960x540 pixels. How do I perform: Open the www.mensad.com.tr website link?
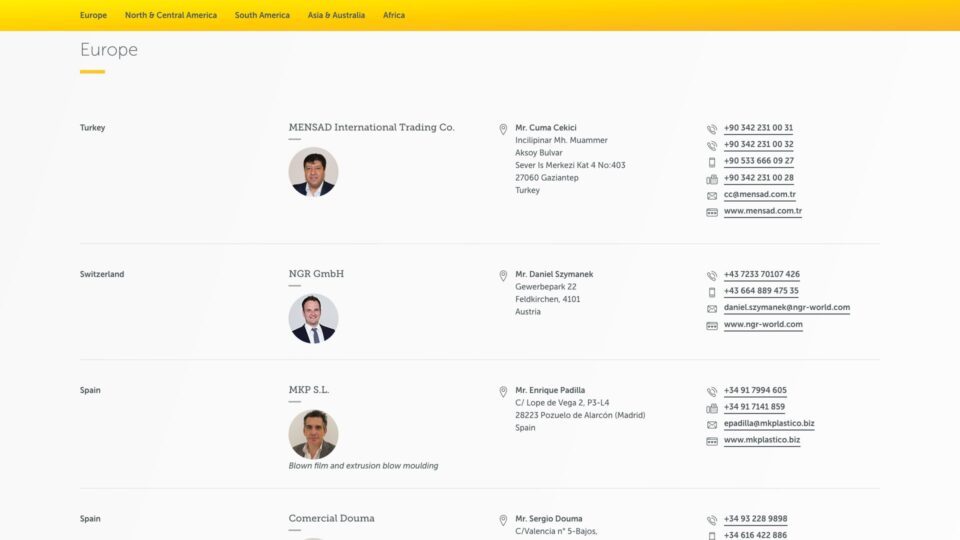point(762,212)
